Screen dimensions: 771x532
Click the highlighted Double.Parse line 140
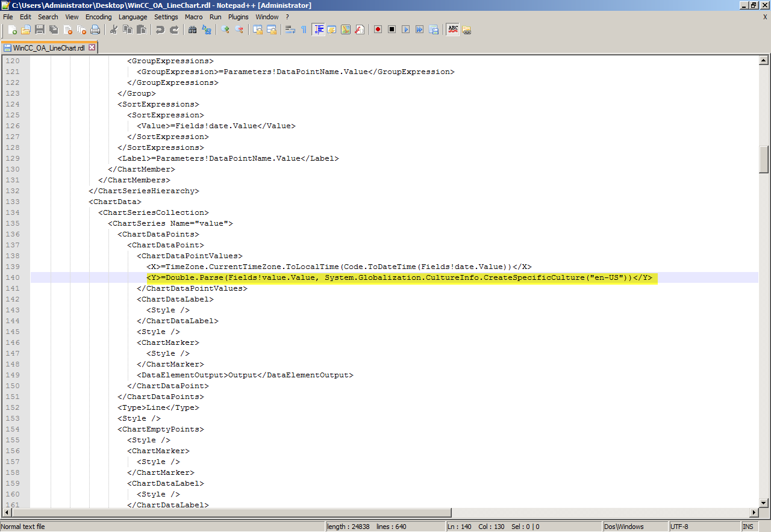coord(399,277)
